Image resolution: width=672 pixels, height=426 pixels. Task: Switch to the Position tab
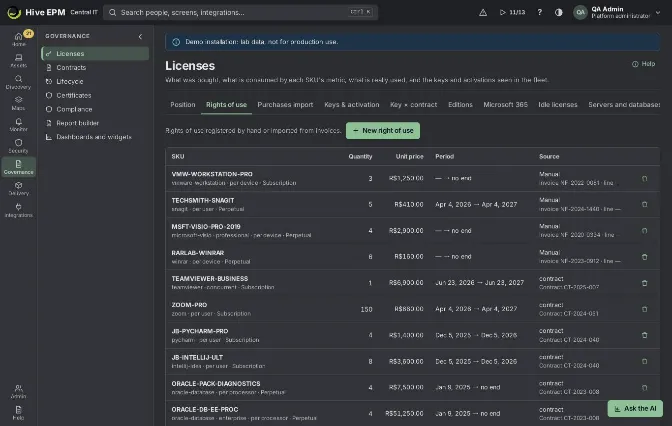183,105
